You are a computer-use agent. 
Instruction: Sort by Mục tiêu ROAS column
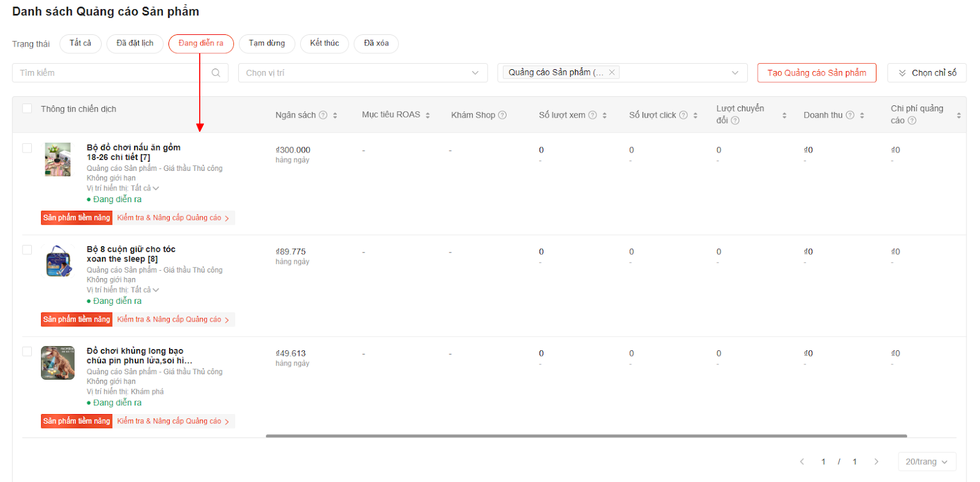428,115
